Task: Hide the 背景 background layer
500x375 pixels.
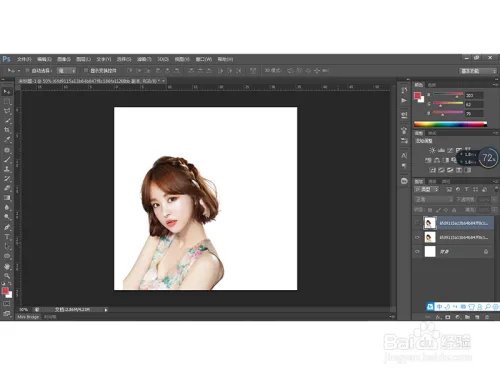Action: point(417,252)
